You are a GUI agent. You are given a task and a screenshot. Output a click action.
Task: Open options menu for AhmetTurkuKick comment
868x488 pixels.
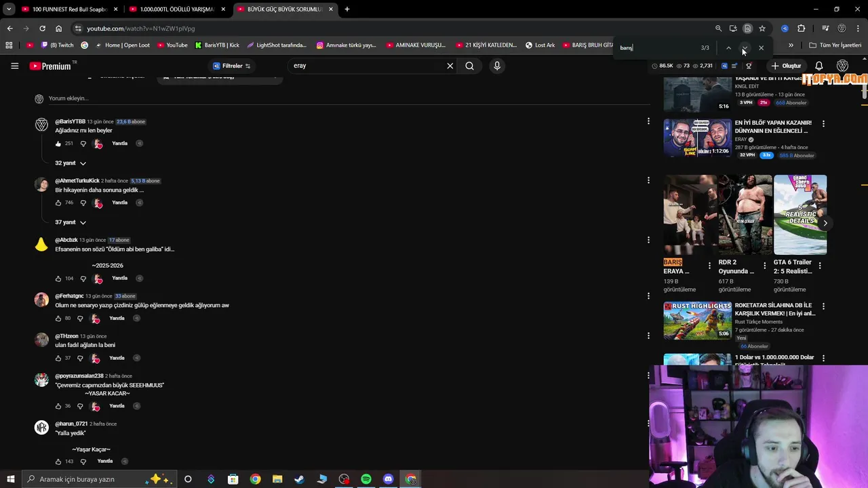pyautogui.click(x=648, y=180)
